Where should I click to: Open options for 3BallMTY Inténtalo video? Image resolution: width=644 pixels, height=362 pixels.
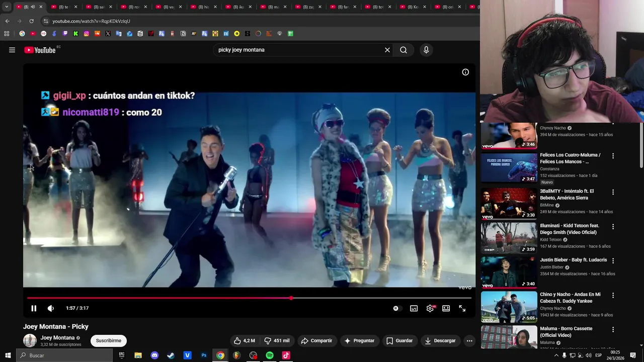[613, 192]
